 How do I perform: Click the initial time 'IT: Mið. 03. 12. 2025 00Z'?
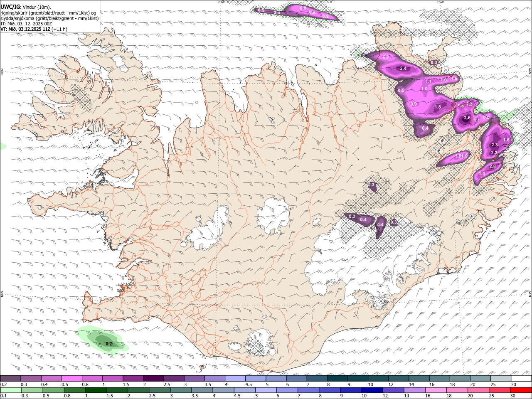(x=26, y=24)
